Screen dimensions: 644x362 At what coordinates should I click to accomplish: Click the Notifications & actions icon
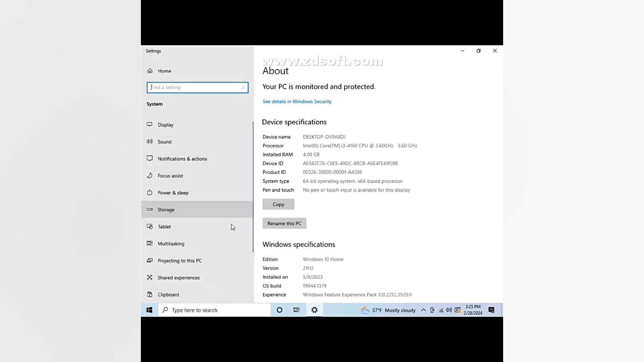coord(150,158)
